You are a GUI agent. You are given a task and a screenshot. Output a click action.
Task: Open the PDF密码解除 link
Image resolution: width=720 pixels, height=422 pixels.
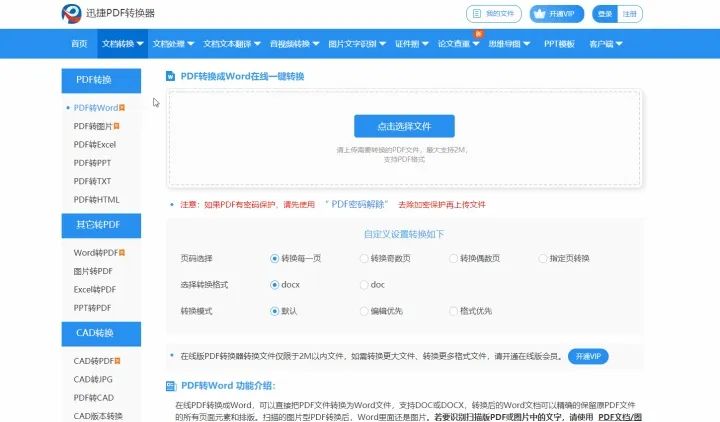tap(357, 204)
